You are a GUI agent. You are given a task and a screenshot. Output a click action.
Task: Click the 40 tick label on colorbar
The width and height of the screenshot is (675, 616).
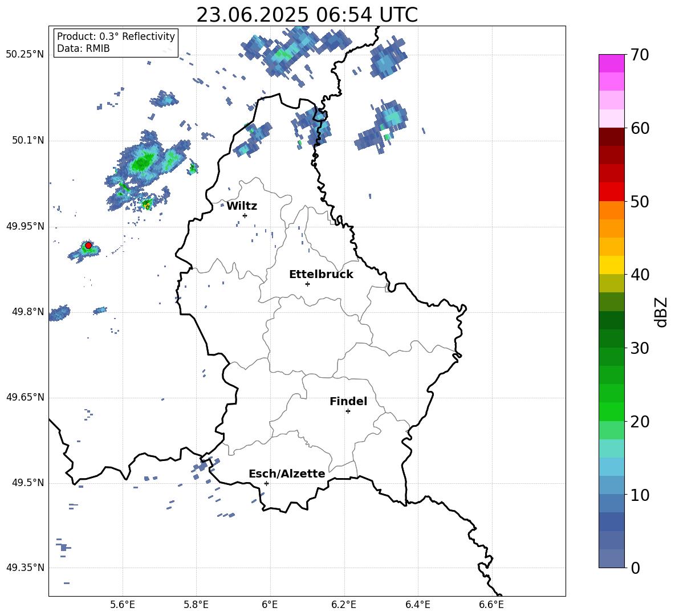[639, 275]
